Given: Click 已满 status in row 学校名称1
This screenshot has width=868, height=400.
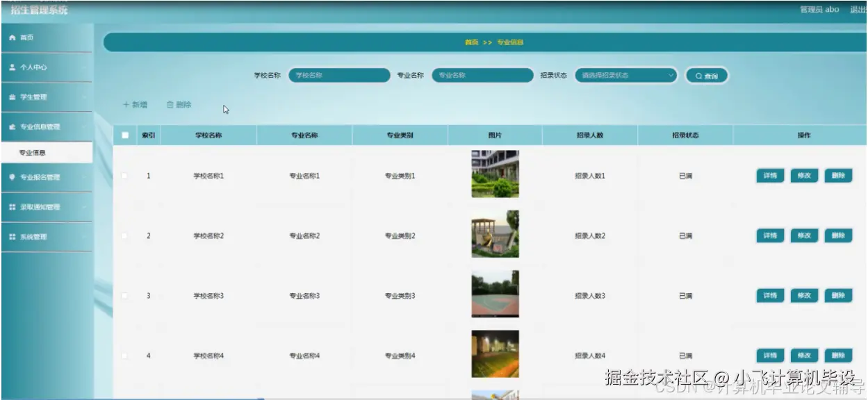Looking at the screenshot, I should coord(685,176).
